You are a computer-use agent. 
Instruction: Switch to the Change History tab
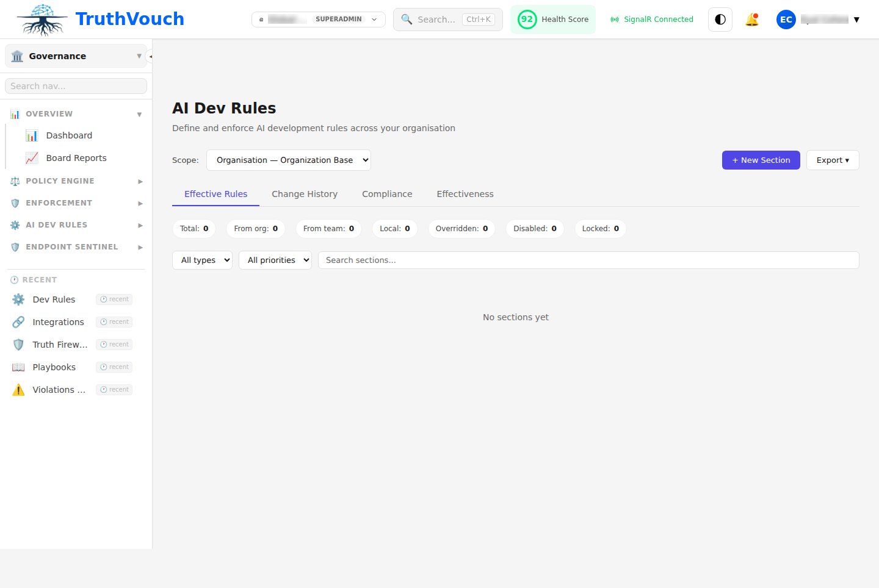point(305,193)
